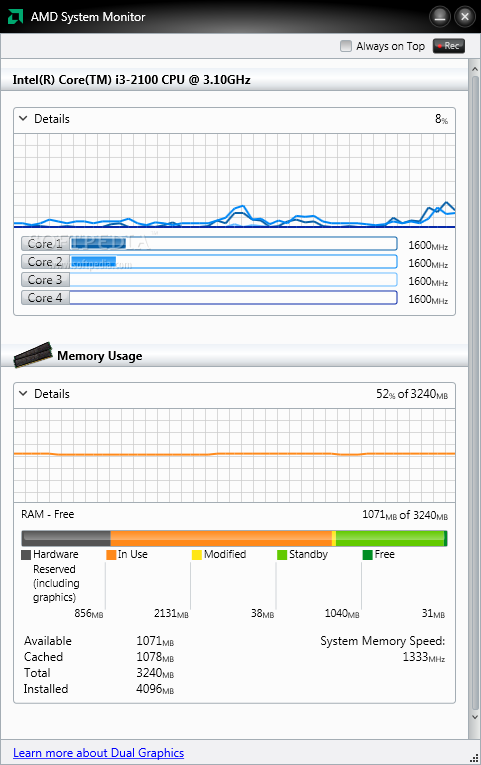Click the memory usage history graph

pyautogui.click(x=234, y=455)
